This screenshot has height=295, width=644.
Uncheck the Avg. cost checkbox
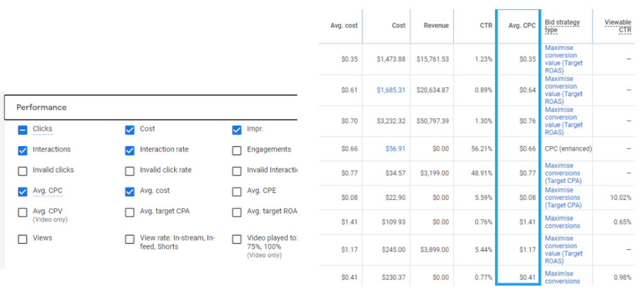tap(130, 192)
